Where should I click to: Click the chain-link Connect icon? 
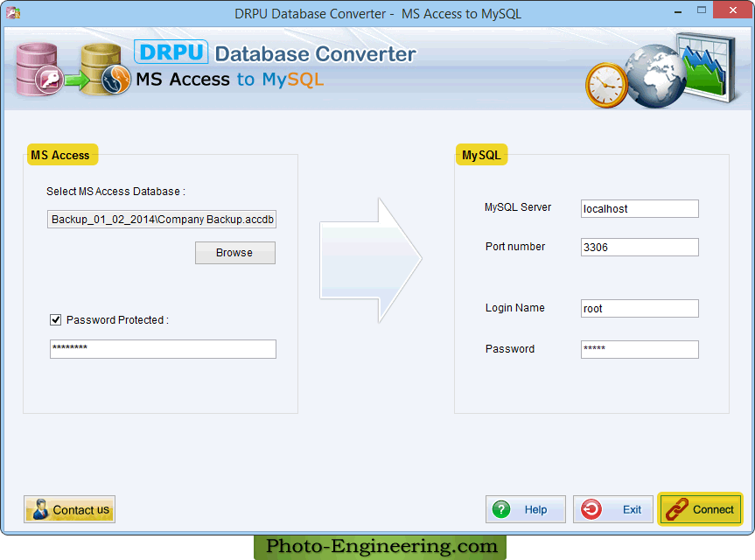[x=677, y=509]
